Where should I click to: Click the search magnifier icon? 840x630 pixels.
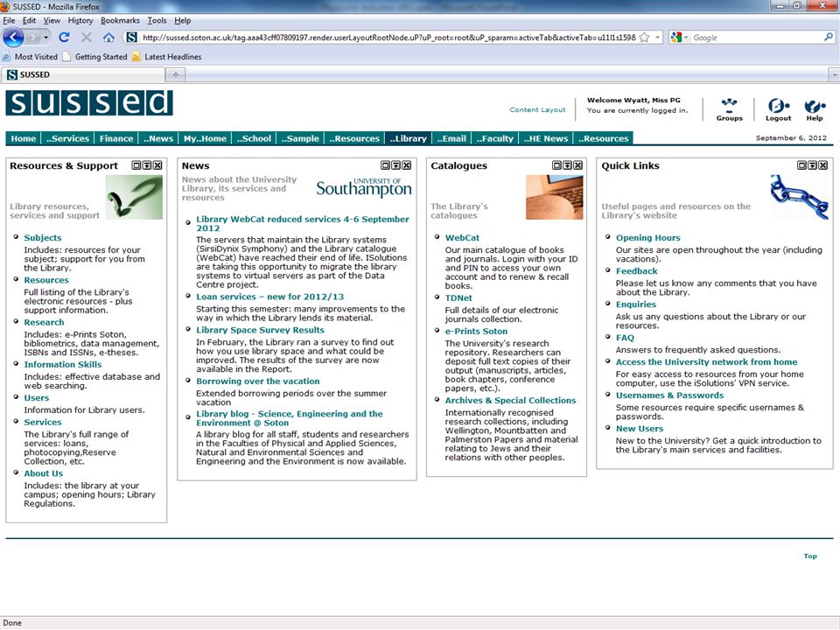(x=829, y=38)
